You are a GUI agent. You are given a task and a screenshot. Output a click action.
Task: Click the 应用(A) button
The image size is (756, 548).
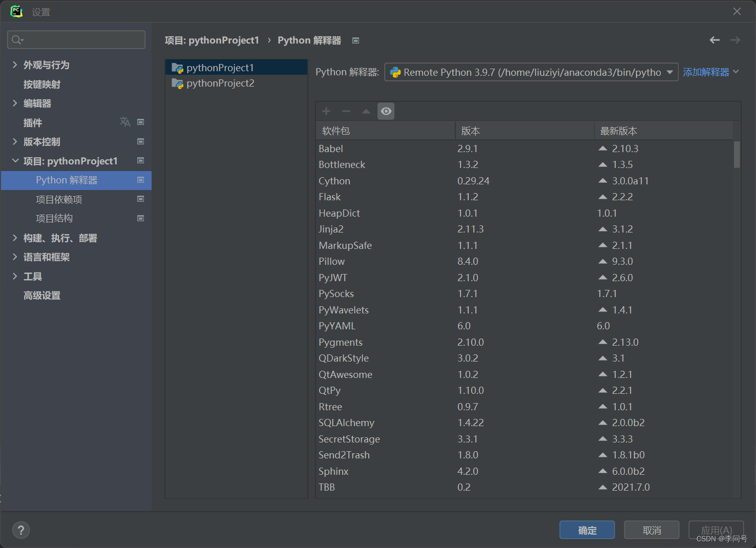tap(716, 530)
